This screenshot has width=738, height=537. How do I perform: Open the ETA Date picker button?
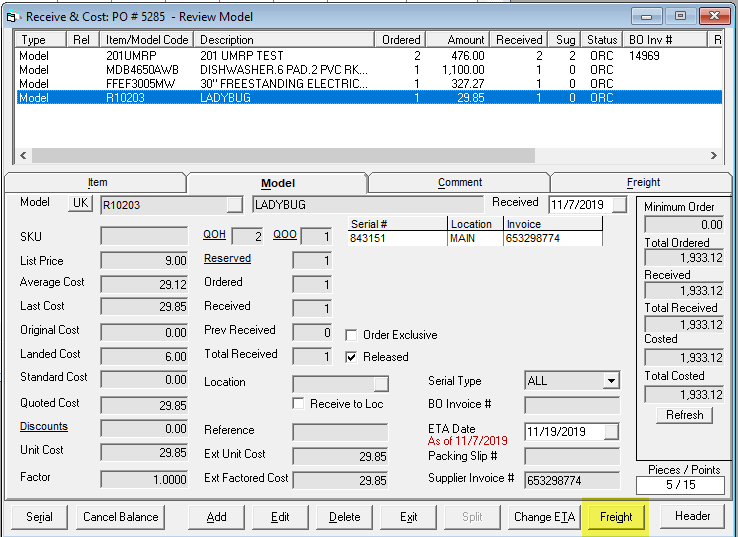(611, 432)
